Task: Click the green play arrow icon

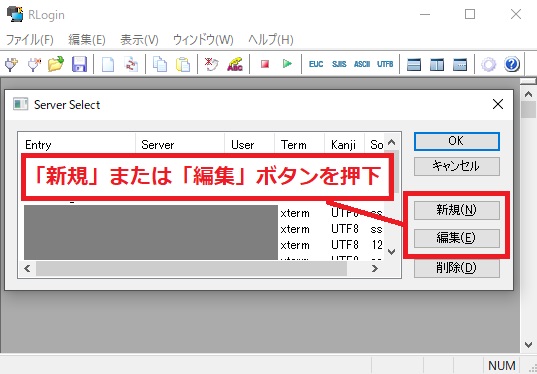Action: pyautogui.click(x=287, y=64)
